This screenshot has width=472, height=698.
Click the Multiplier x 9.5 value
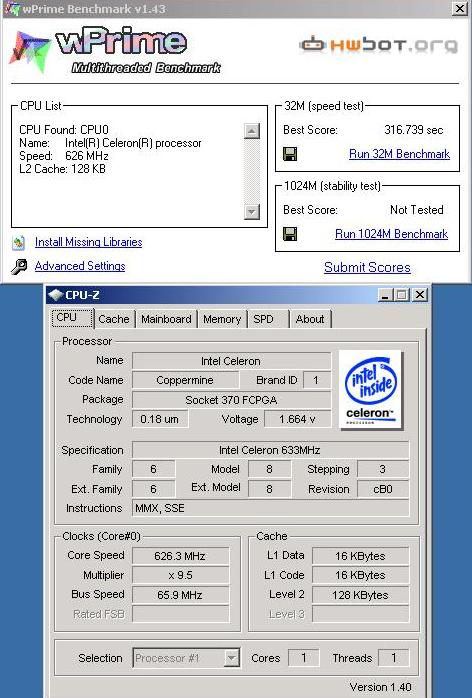[180, 575]
